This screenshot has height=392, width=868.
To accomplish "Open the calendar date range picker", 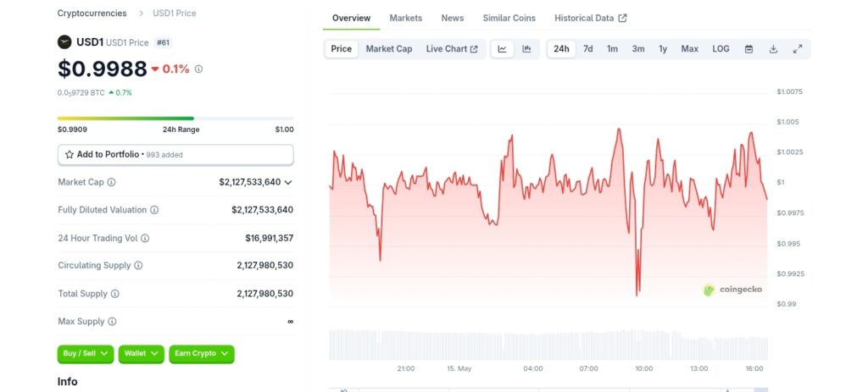I will [748, 48].
